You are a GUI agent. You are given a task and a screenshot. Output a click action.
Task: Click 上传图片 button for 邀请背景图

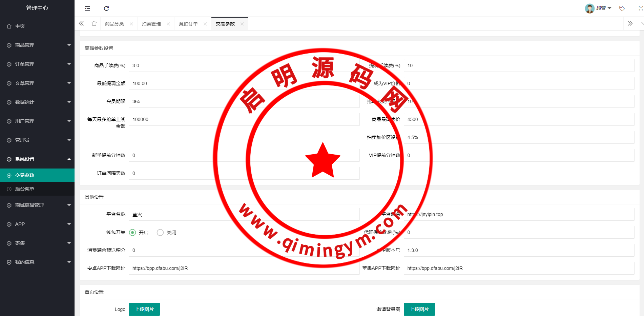(419, 309)
